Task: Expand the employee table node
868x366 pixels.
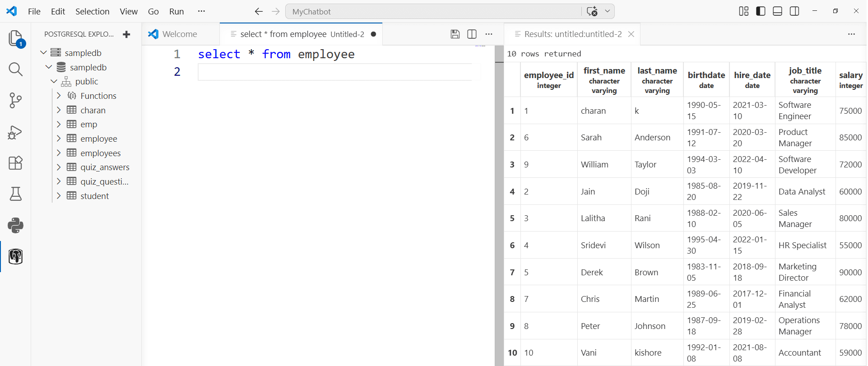Action: point(59,139)
